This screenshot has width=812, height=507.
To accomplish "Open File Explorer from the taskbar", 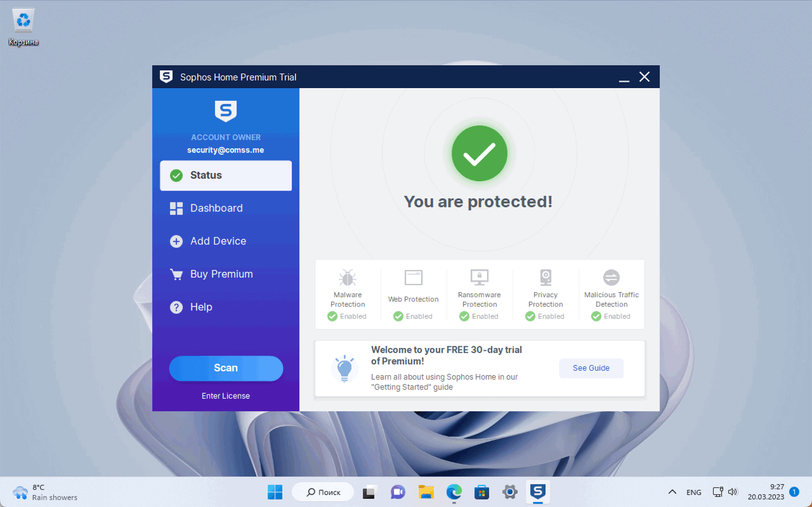I will point(426,492).
